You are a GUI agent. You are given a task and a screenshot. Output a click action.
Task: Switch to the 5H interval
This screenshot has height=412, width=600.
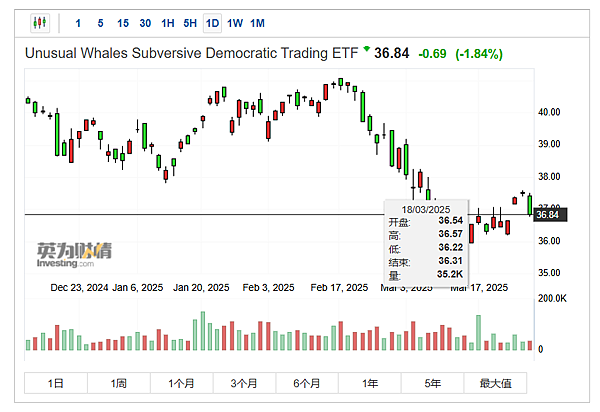(x=190, y=23)
